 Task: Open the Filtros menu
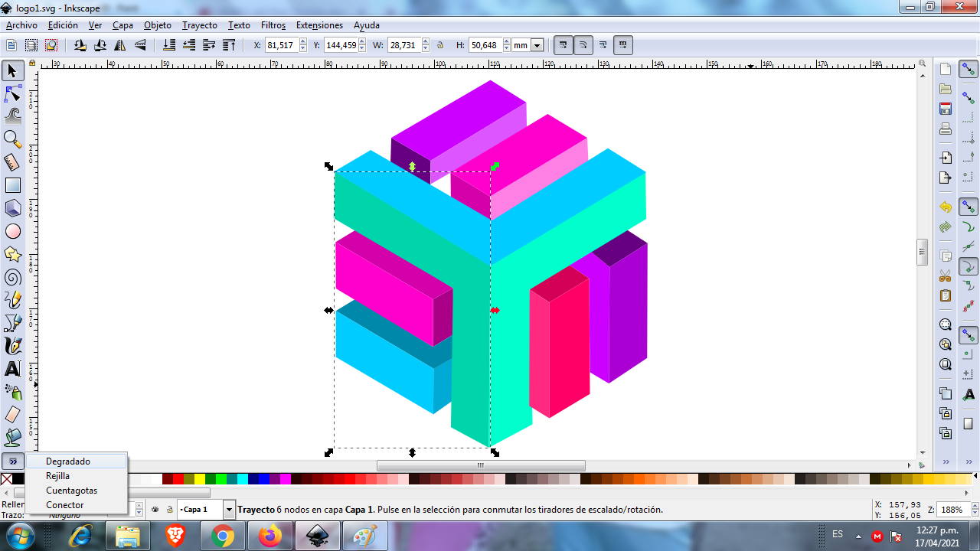pos(273,25)
